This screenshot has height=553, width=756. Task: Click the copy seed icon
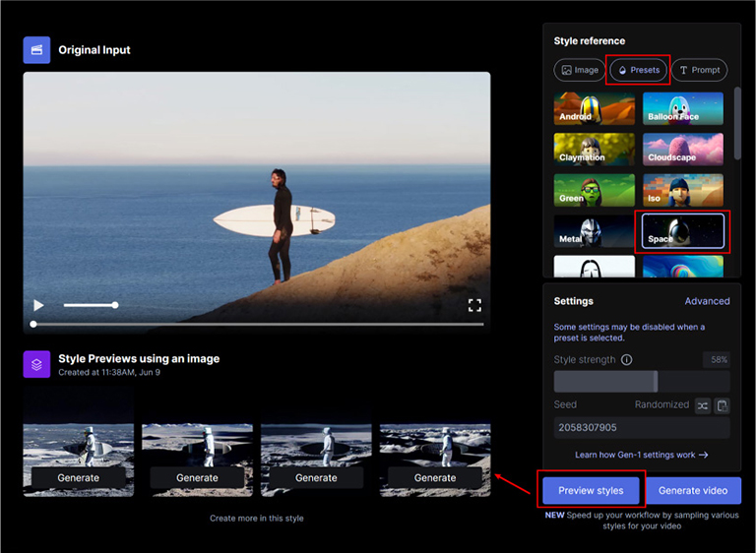pos(722,406)
